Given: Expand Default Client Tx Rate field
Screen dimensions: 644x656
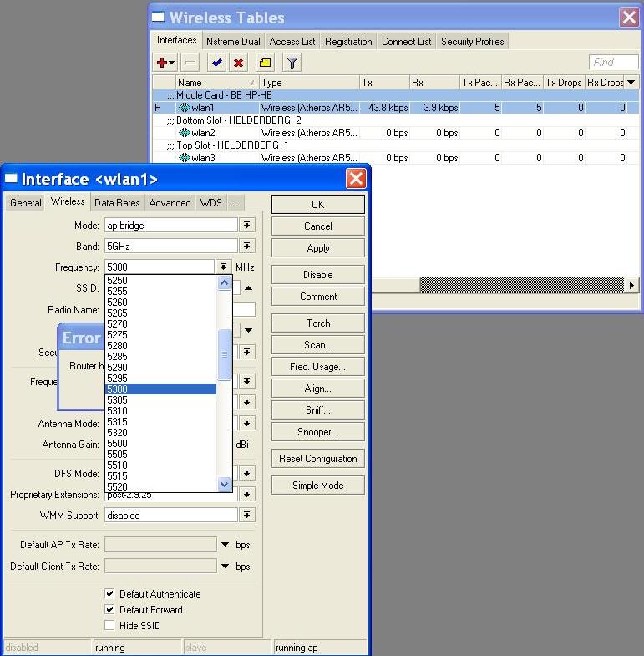Looking at the screenshot, I should (225, 566).
